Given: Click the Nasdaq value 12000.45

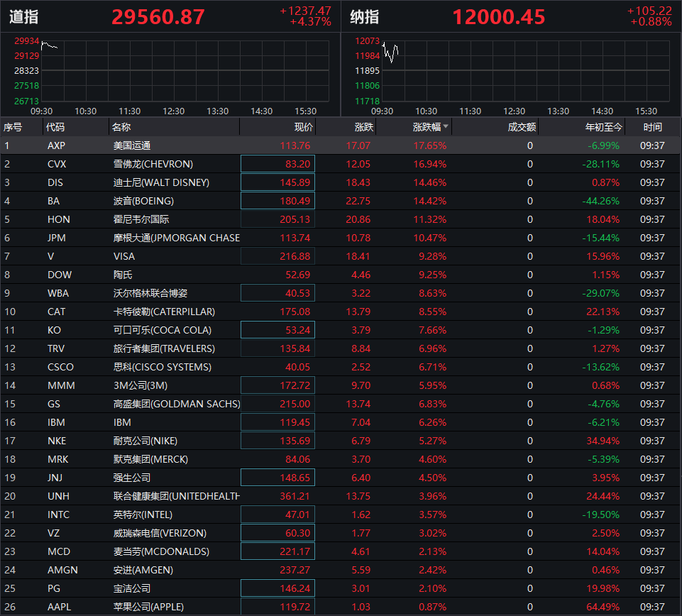Looking at the screenshot, I should (498, 17).
